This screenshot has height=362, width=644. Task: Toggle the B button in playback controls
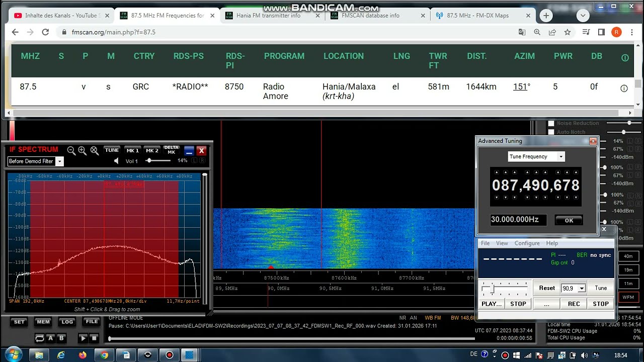(61, 338)
